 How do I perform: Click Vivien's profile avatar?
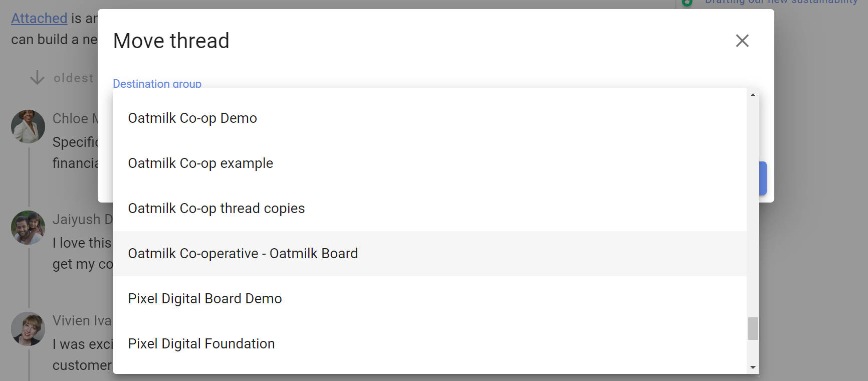point(28,329)
